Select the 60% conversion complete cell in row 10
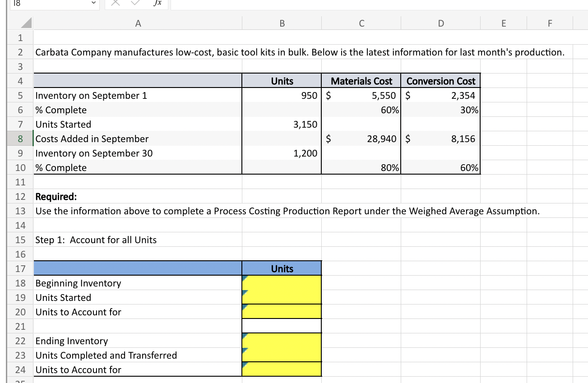 point(440,167)
